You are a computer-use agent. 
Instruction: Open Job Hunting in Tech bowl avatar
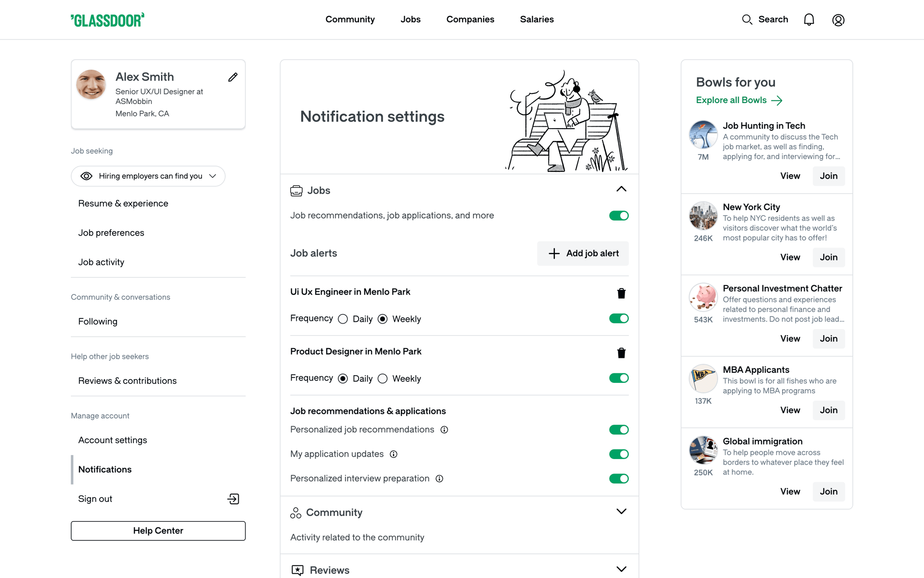point(703,134)
